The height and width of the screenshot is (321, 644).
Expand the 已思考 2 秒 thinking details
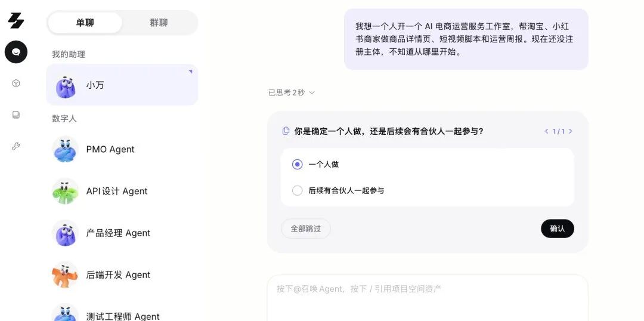pyautogui.click(x=292, y=93)
